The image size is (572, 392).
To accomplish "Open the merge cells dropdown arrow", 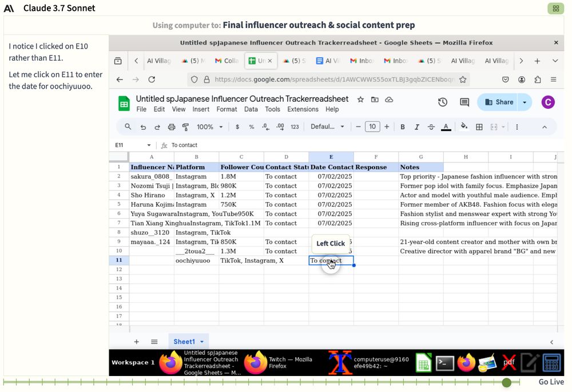I will (503, 127).
